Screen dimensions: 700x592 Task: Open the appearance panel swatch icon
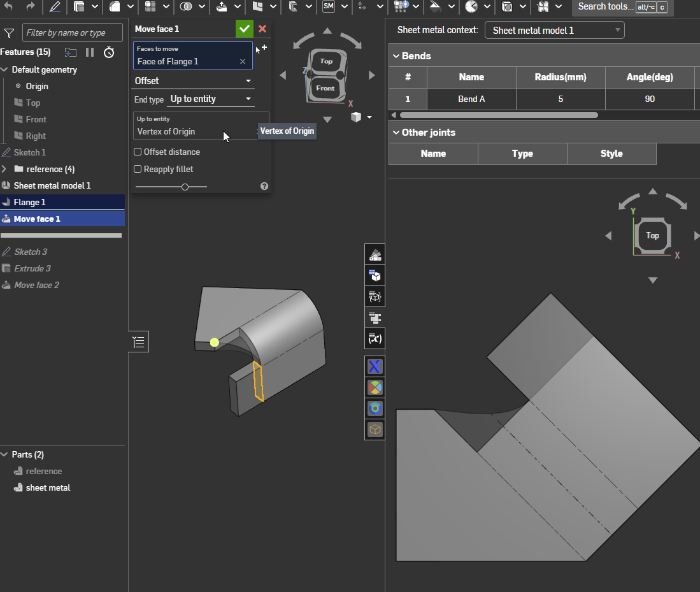click(375, 255)
